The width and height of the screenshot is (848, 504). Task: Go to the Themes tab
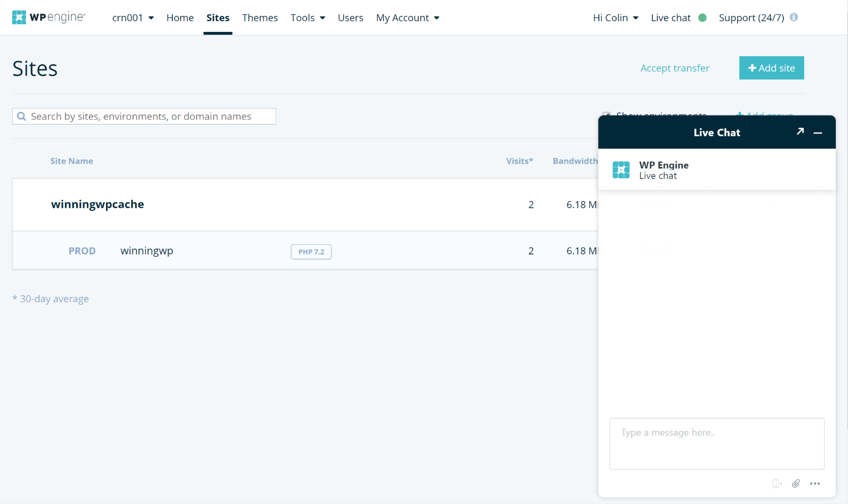click(x=260, y=17)
